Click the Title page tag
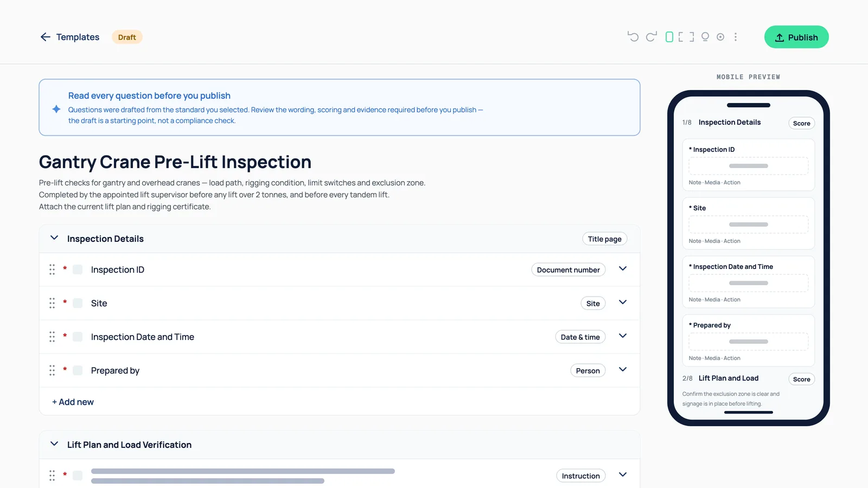The height and width of the screenshot is (488, 868). pos(604,239)
